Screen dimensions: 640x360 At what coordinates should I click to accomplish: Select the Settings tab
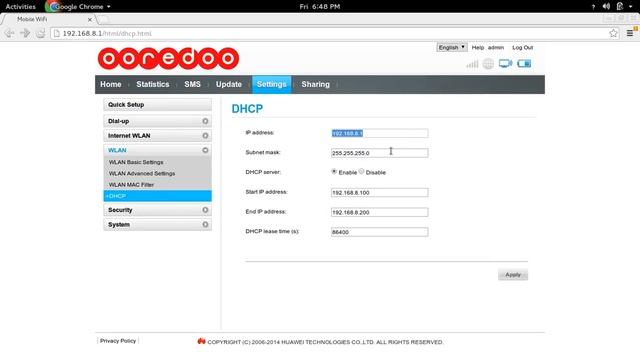[271, 84]
